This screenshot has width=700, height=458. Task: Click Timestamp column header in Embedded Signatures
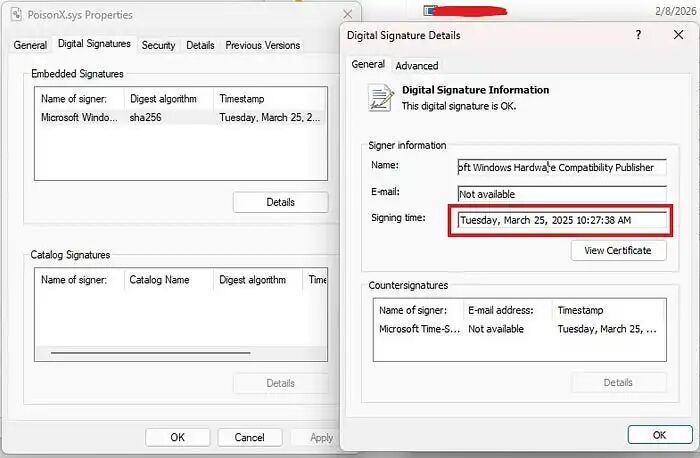270,99
